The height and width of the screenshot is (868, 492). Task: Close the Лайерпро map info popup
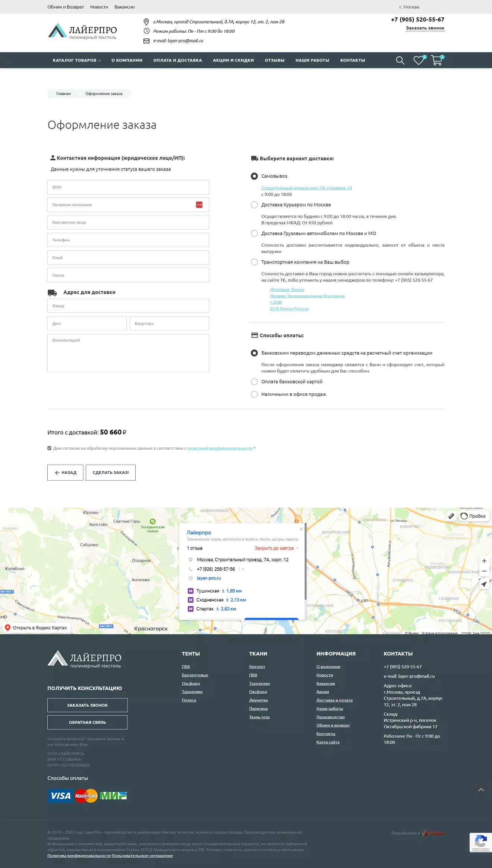tap(301, 529)
